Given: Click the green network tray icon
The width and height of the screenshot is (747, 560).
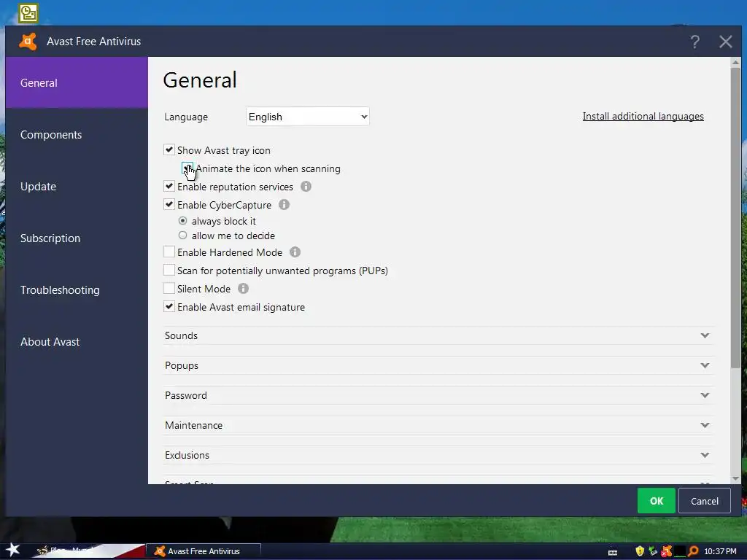Looking at the screenshot, I should click(x=653, y=551).
